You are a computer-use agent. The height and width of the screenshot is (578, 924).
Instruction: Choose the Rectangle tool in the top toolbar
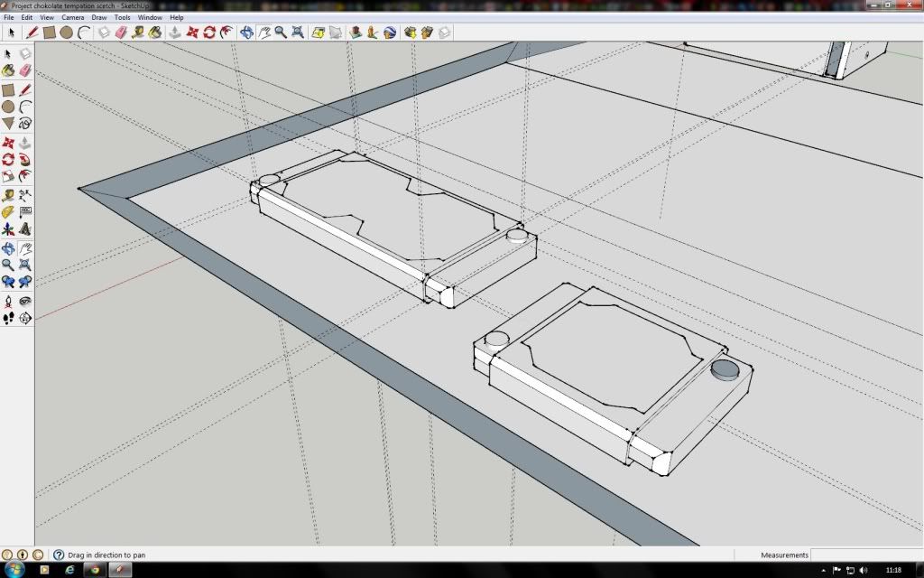[50, 33]
